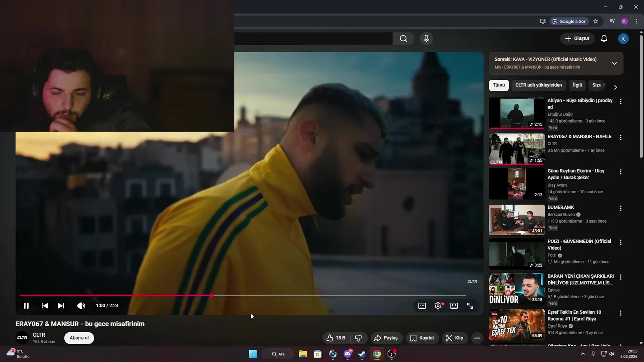Like the video with 15 B
Image resolution: width=644 pixels, height=362 pixels.
tap(336, 338)
